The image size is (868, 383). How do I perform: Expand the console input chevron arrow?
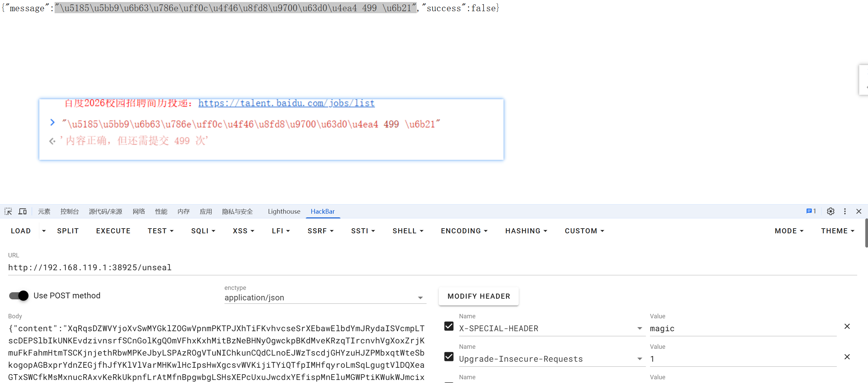52,122
